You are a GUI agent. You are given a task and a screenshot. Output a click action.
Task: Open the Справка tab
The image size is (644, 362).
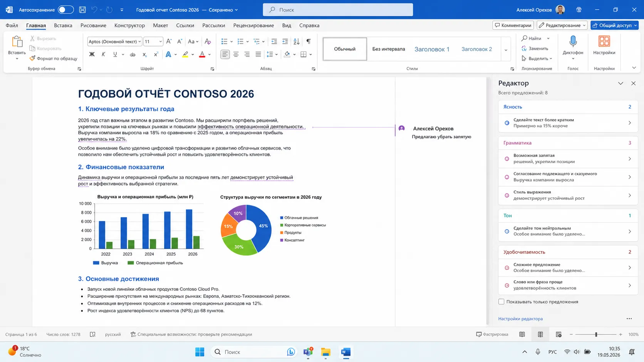tap(309, 25)
